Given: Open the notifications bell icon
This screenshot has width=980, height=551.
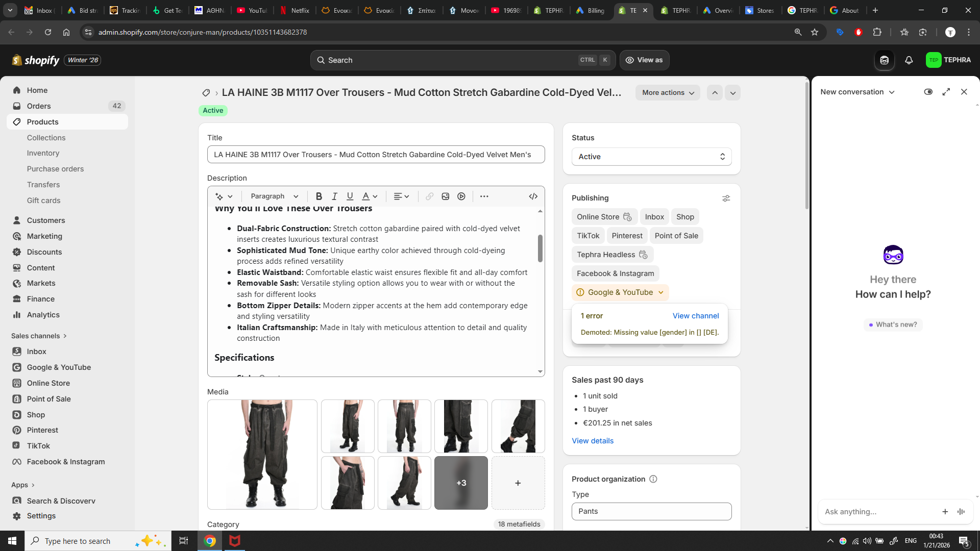Looking at the screenshot, I should click(x=909, y=60).
